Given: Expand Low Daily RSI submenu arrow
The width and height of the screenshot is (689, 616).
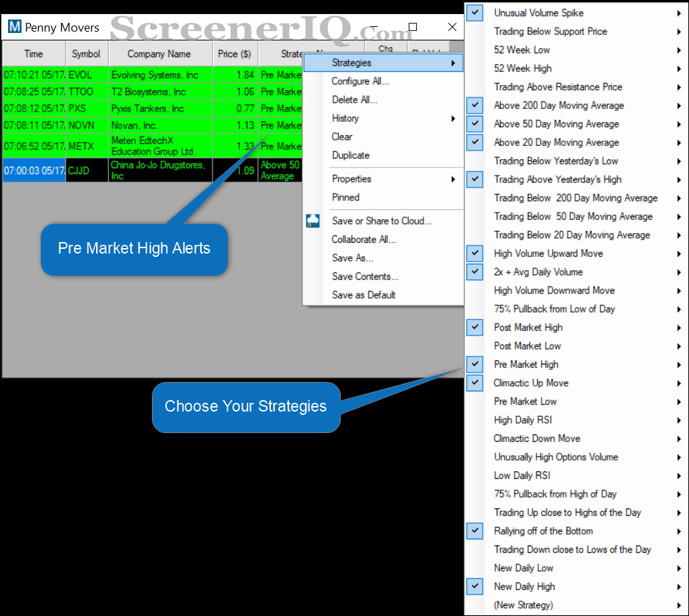Looking at the screenshot, I should (679, 475).
